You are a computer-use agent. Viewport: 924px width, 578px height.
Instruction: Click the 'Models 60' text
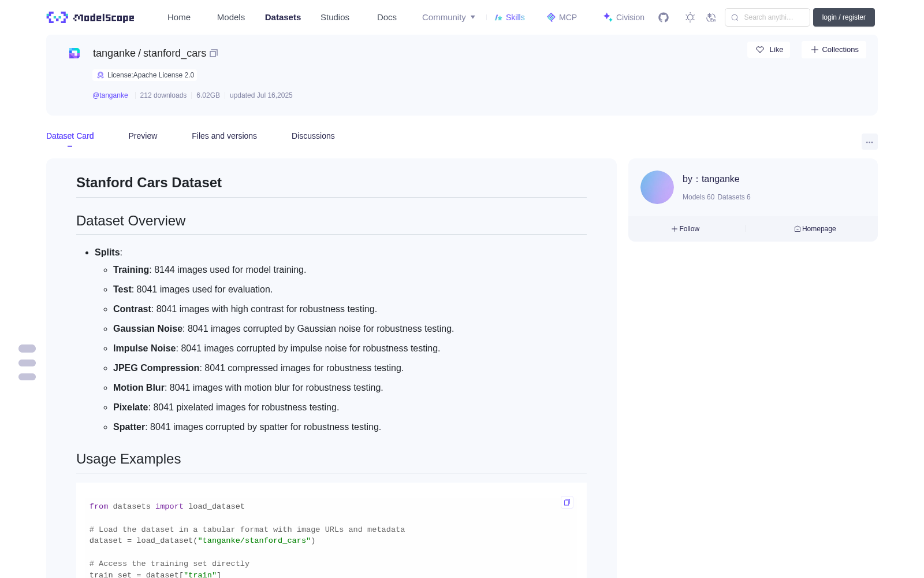point(698,197)
